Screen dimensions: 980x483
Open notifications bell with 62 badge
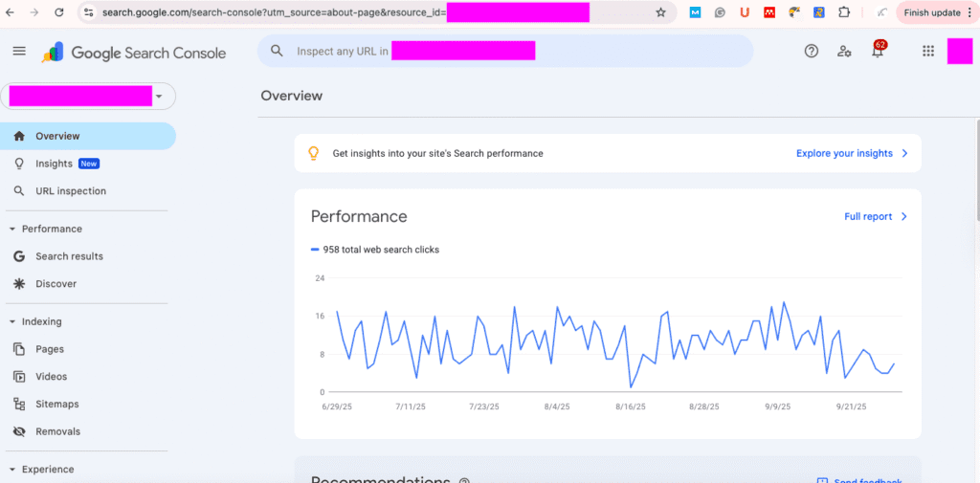click(x=878, y=50)
